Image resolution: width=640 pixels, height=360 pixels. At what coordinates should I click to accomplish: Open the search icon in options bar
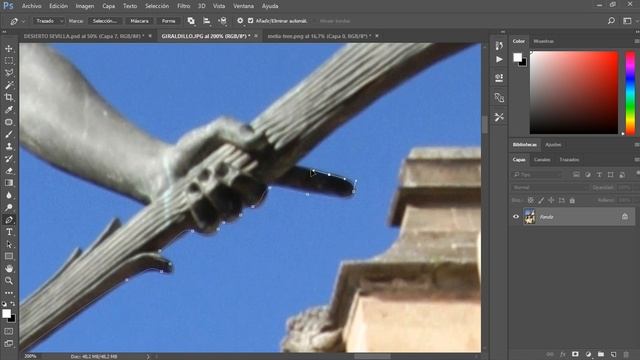pyautogui.click(x=611, y=21)
